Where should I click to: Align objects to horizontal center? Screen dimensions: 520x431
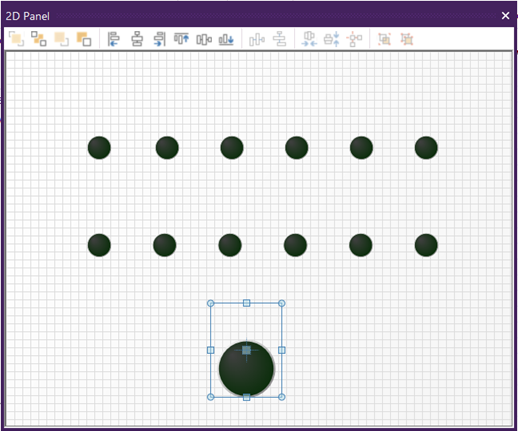pos(137,39)
